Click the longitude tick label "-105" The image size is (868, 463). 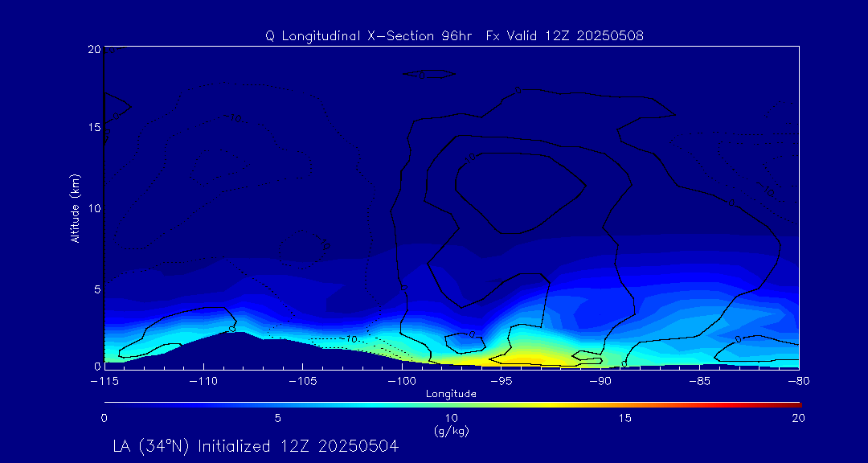302,381
